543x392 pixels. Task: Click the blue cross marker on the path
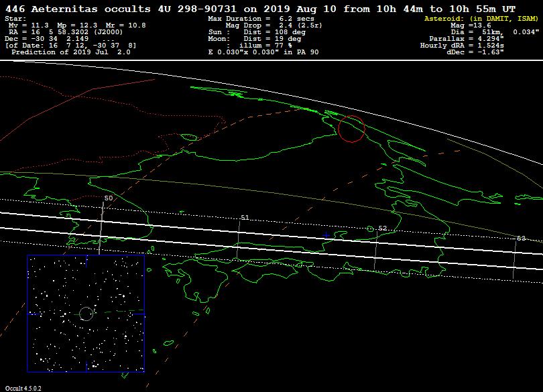[326, 235]
